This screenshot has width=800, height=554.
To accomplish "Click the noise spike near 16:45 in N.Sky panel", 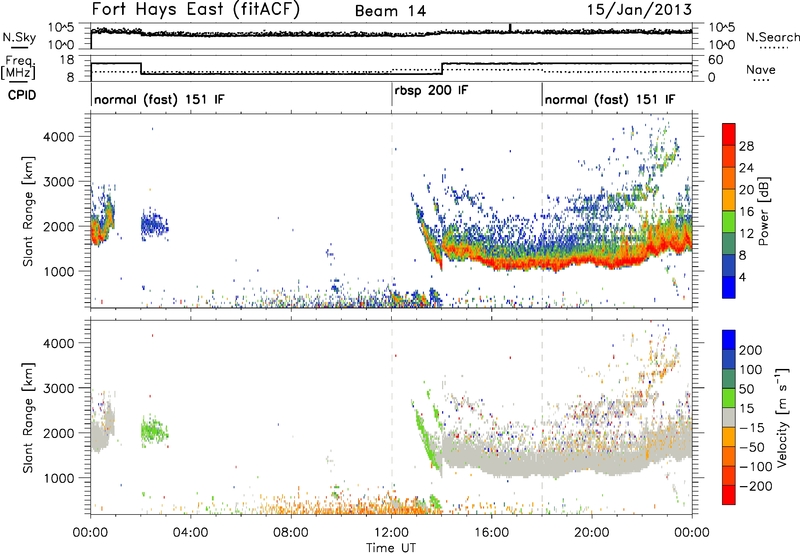I will 510,28.
